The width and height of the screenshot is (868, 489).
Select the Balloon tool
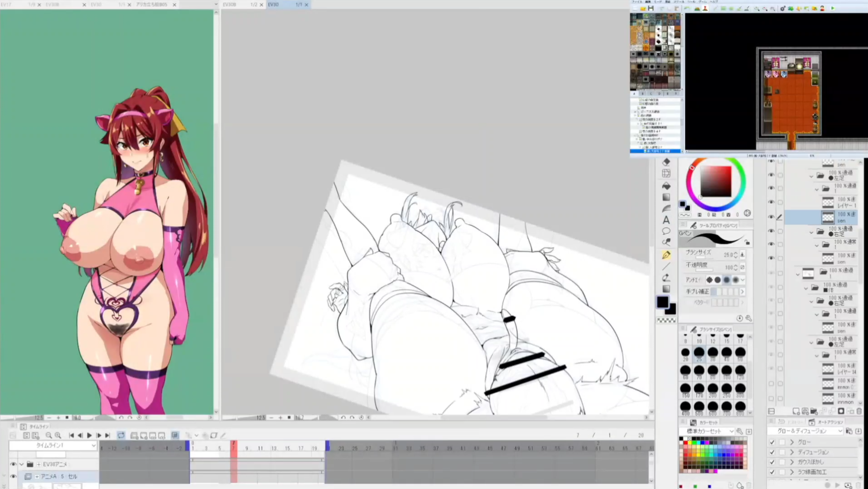pos(666,231)
